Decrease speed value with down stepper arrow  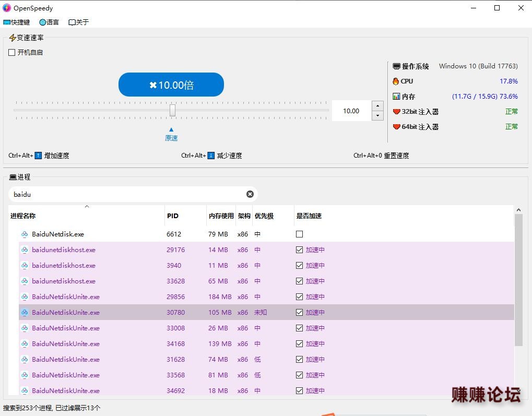coord(377,116)
